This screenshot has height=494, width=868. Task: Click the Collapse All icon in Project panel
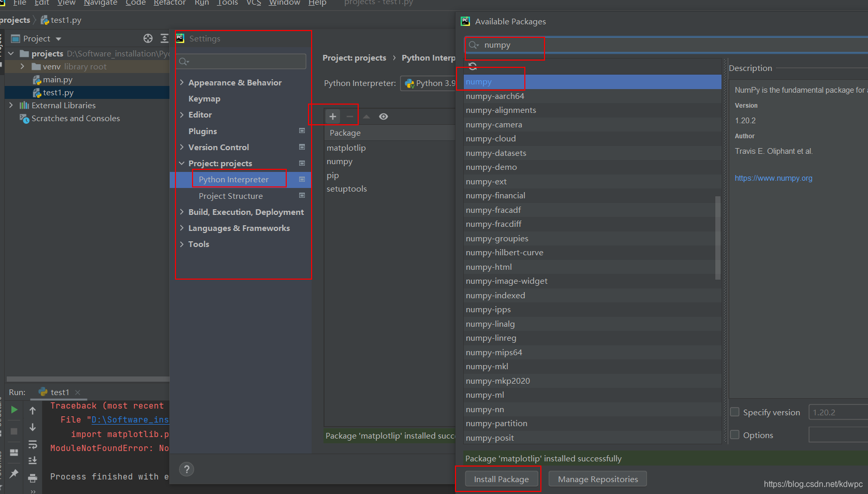[164, 38]
